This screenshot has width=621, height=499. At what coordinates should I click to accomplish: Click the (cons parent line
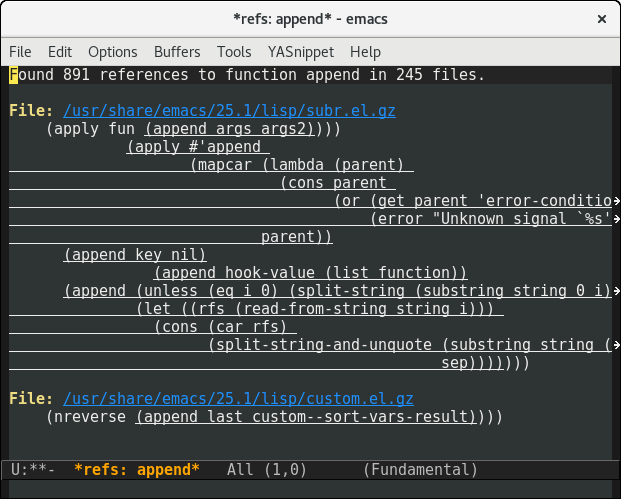click(333, 183)
